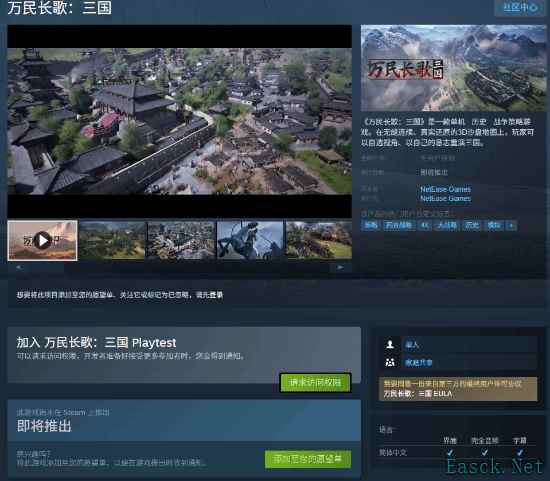Open the 万民长歌：三国 EULA link
This screenshot has height=481, width=550.
(x=418, y=394)
